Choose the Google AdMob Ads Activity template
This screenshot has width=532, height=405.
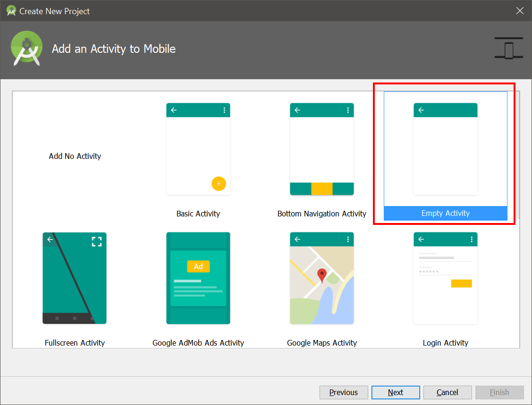(x=198, y=278)
